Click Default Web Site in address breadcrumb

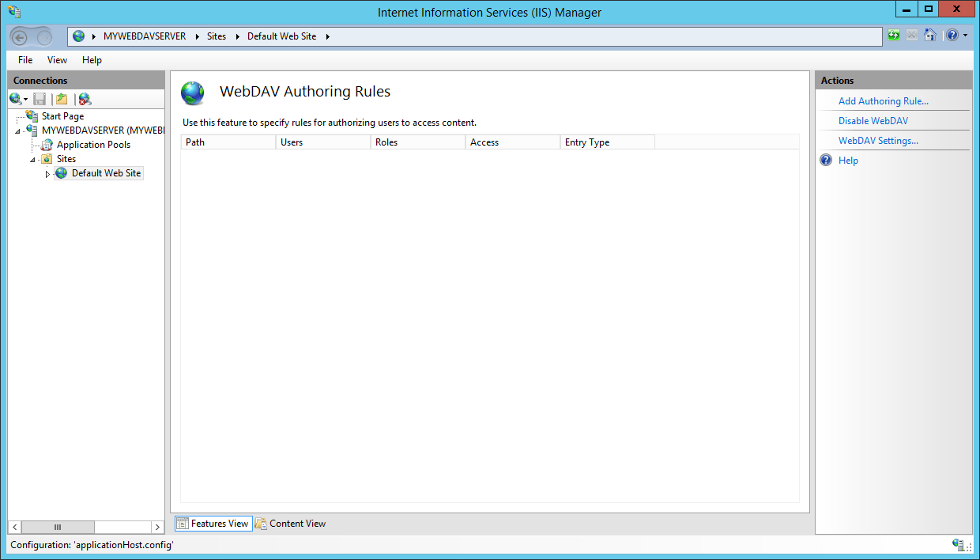pyautogui.click(x=282, y=36)
